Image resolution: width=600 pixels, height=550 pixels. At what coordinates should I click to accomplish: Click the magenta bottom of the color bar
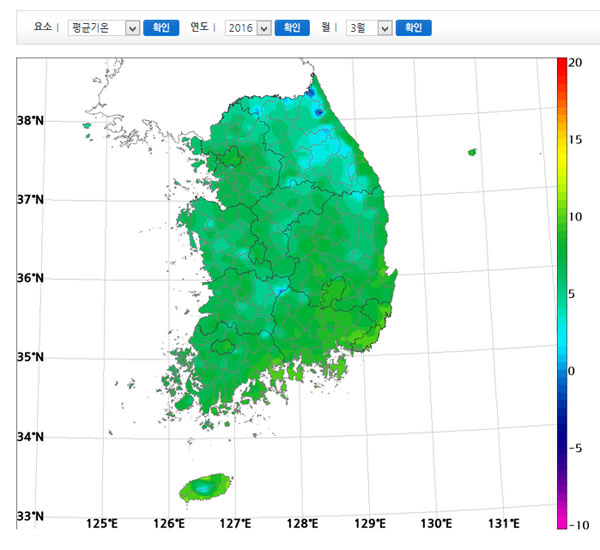[562, 520]
